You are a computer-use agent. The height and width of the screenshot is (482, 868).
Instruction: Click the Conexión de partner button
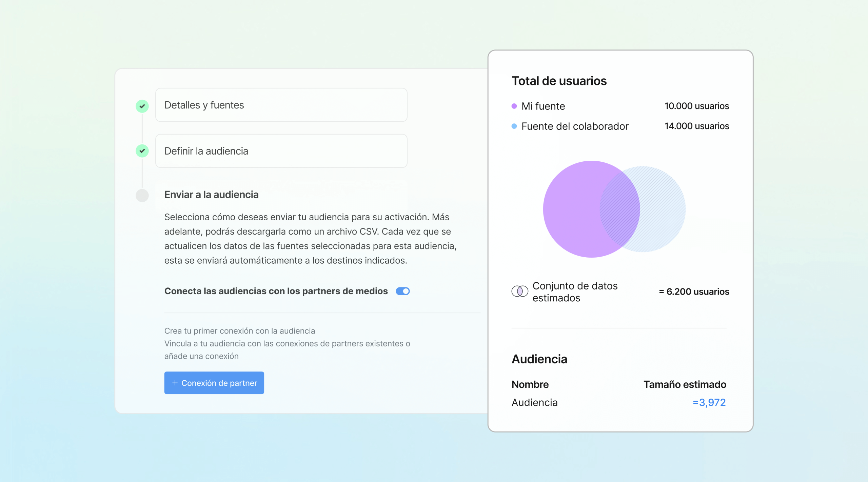(214, 383)
